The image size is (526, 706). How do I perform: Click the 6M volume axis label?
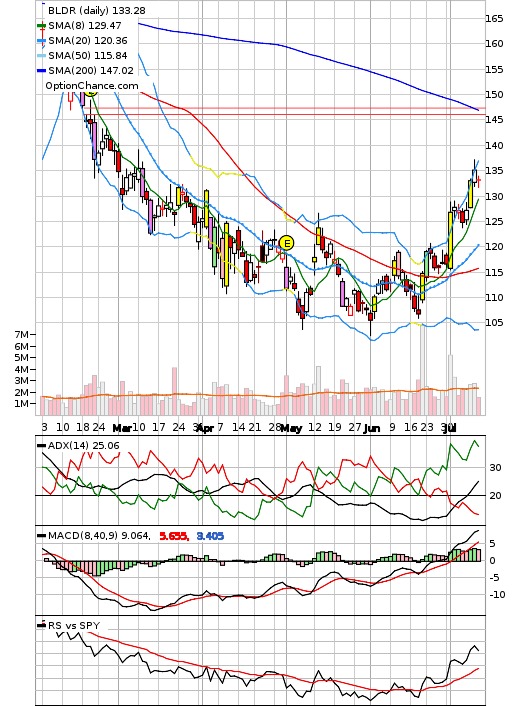tap(22, 346)
